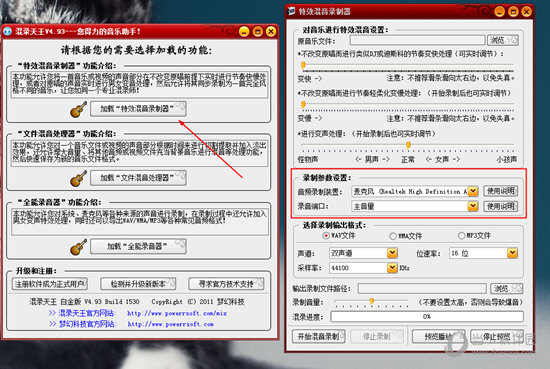Expand the 采样率 sample rate dropdown
The width and height of the screenshot is (550, 369).
(392, 268)
